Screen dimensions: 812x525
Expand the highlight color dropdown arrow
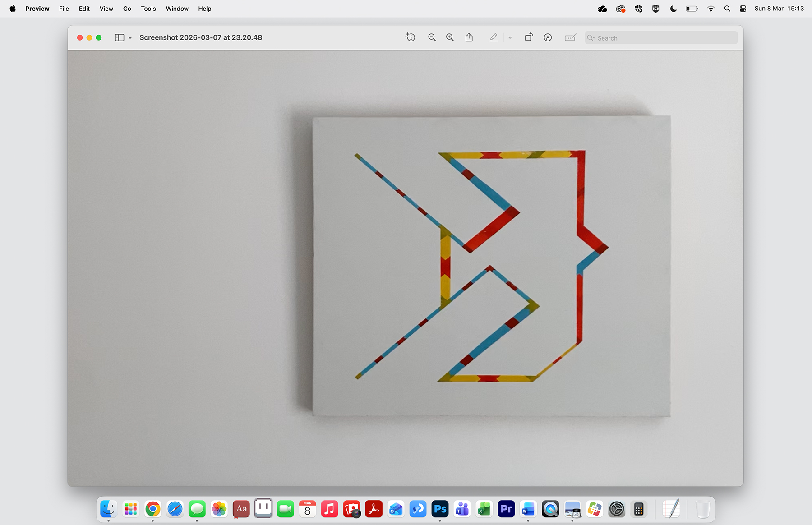[510, 37]
